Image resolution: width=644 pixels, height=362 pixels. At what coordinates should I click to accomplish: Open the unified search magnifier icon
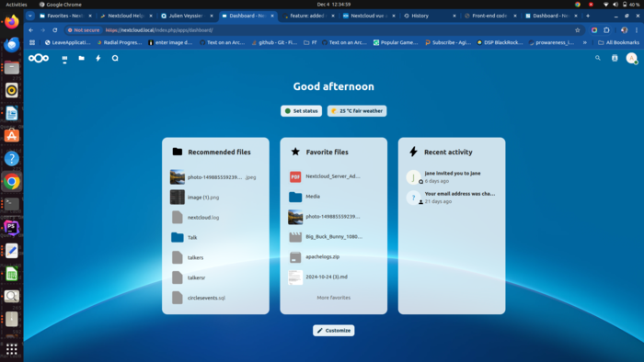tap(598, 58)
